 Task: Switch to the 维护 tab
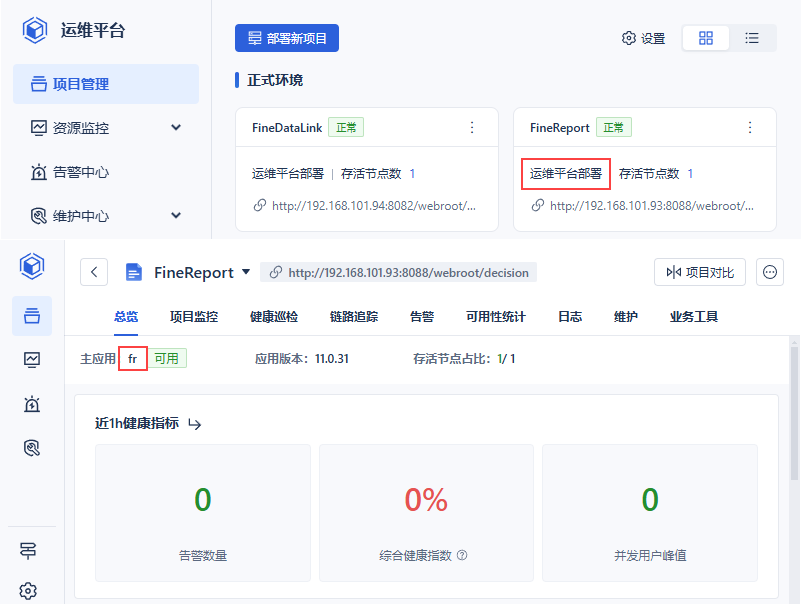(x=626, y=317)
